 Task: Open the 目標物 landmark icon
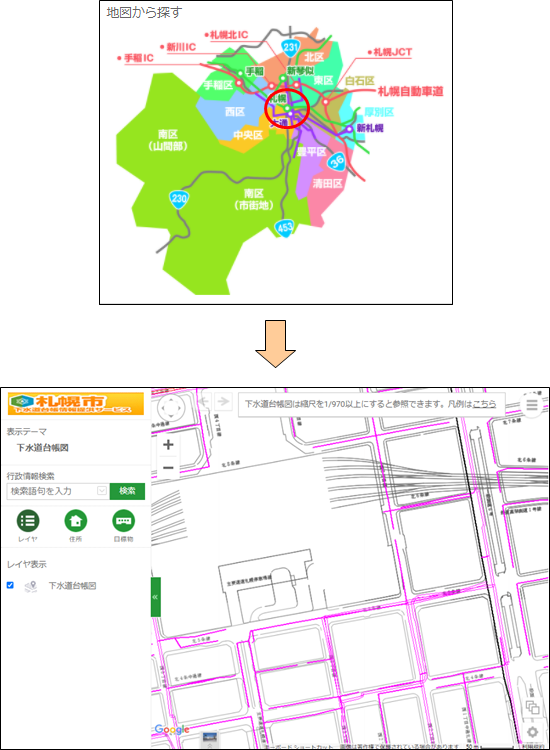point(123,520)
